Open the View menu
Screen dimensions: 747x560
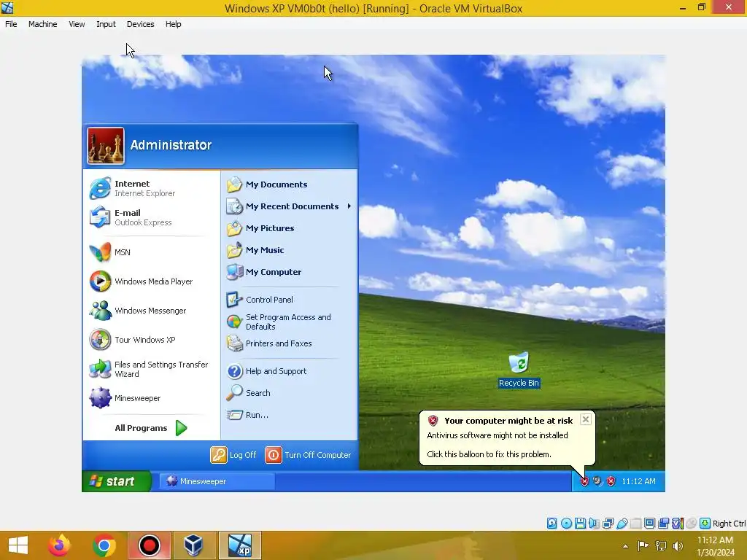click(x=77, y=24)
